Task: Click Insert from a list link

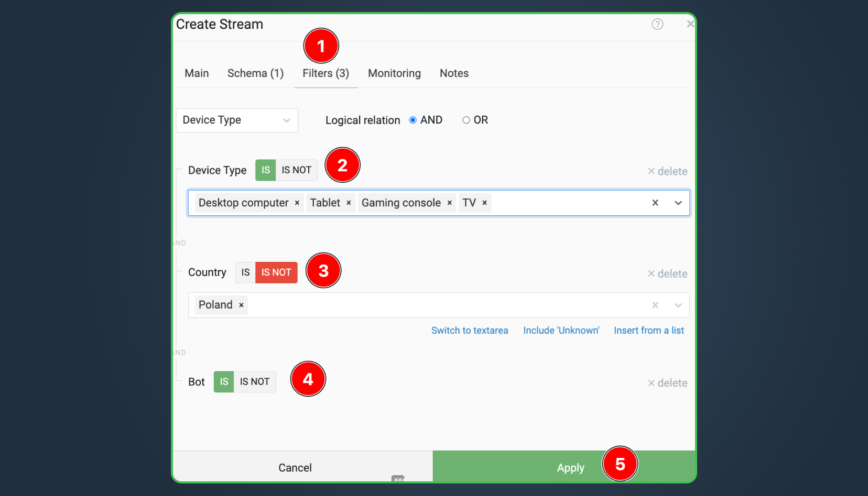Action: coord(649,330)
